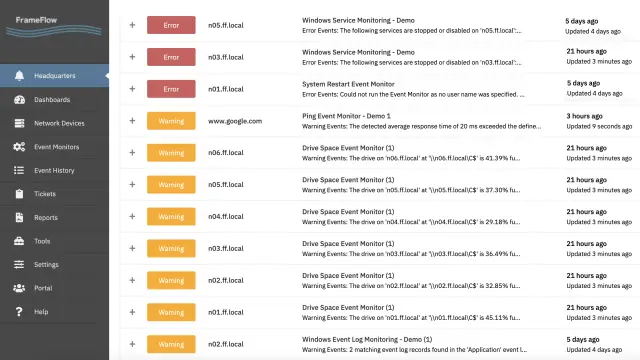Click the Dashboards gauge icon
Image resolution: width=640 pixels, height=360 pixels.
[x=19, y=100]
